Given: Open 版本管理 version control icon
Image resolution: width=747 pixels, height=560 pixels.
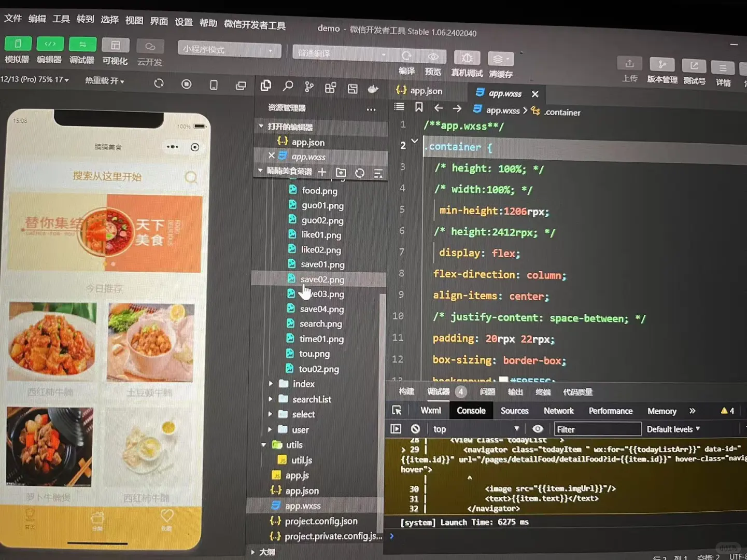Looking at the screenshot, I should (x=662, y=64).
